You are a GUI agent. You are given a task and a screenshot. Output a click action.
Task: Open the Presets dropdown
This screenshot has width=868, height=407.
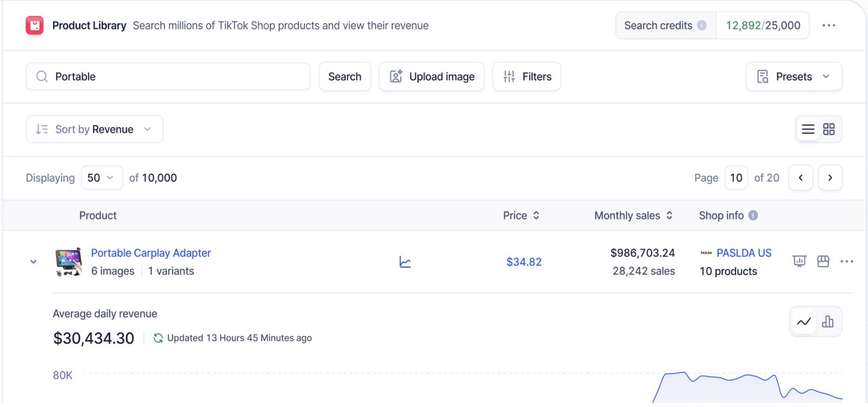click(794, 77)
